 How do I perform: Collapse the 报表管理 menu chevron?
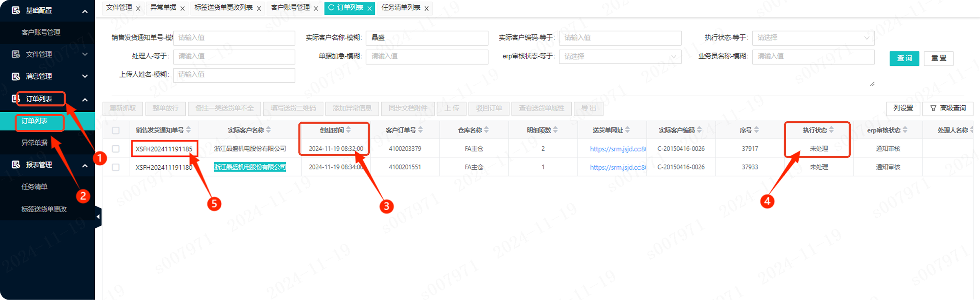[x=85, y=166]
